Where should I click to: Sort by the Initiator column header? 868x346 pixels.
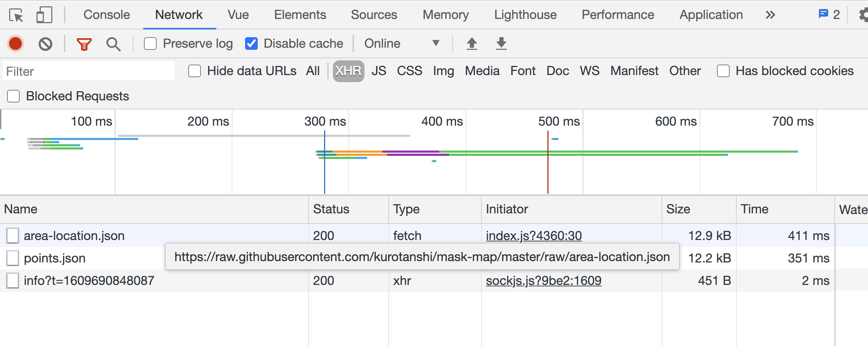572,209
